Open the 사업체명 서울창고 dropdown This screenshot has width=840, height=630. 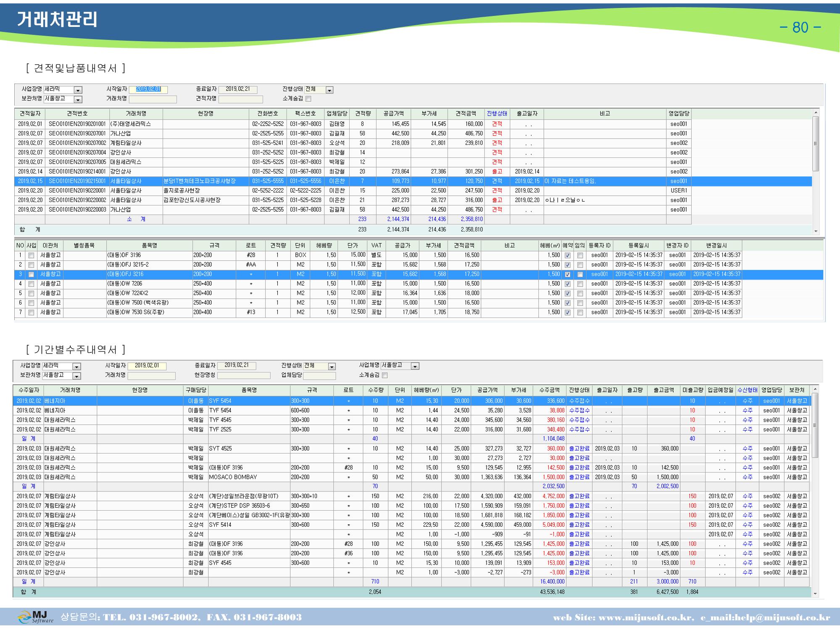click(x=415, y=367)
